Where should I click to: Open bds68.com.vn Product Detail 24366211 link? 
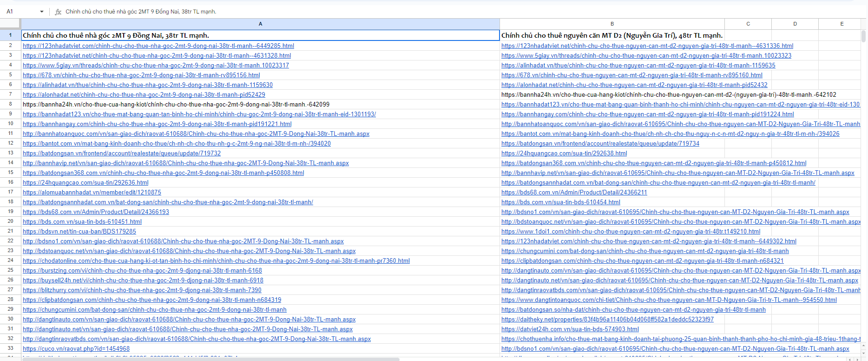pos(574,192)
